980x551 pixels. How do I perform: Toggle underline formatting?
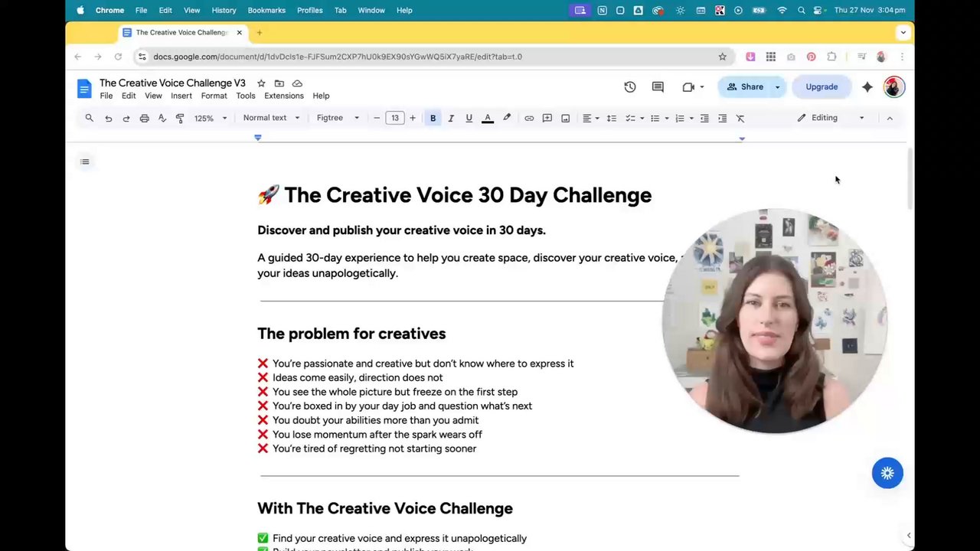click(469, 118)
